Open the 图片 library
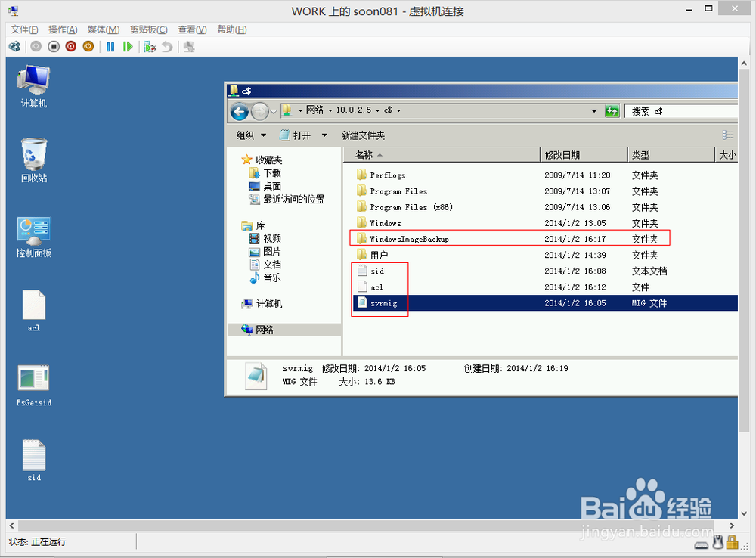 pos(265,251)
